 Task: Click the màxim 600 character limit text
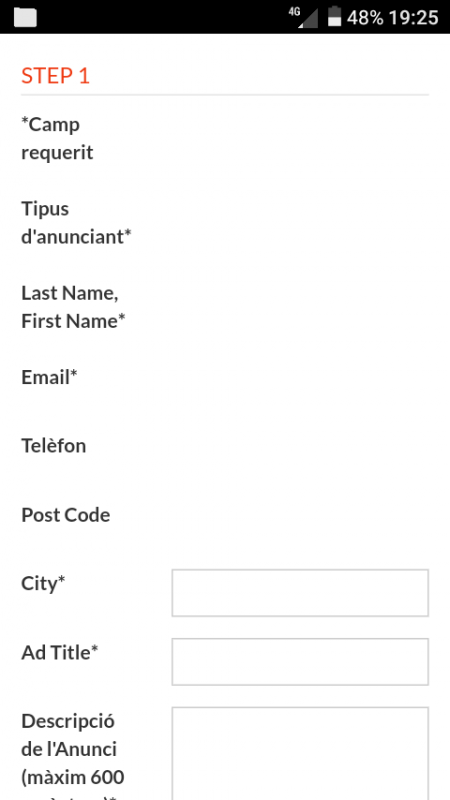(x=73, y=778)
